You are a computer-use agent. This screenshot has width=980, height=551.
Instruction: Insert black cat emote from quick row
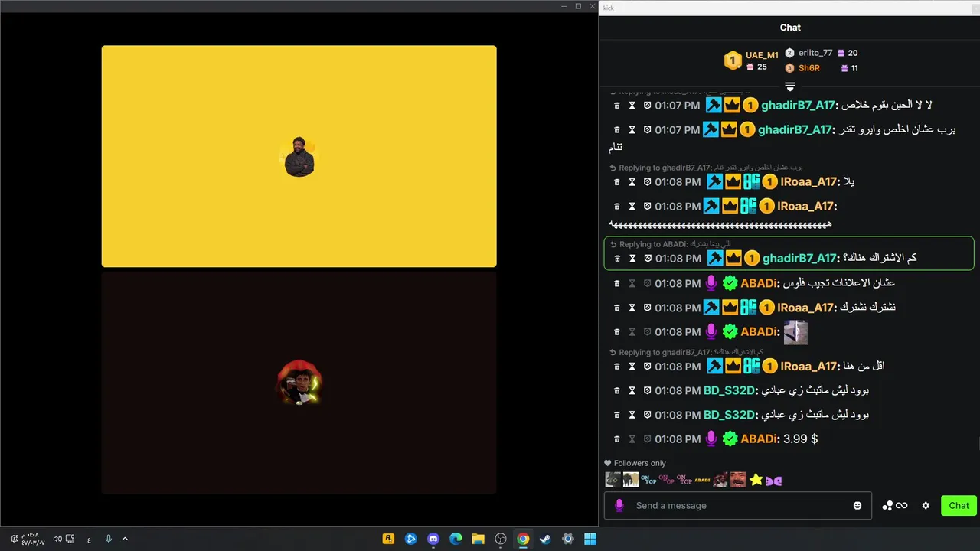[x=612, y=480]
